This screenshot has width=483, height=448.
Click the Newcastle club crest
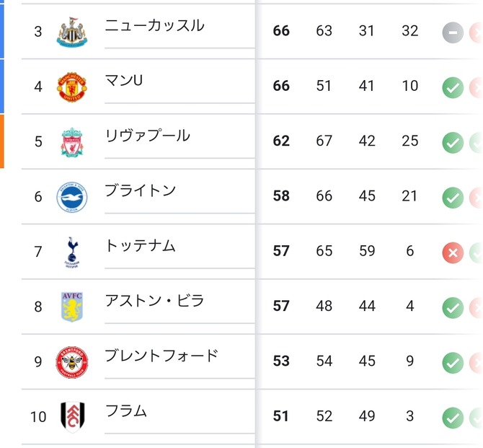[72, 32]
